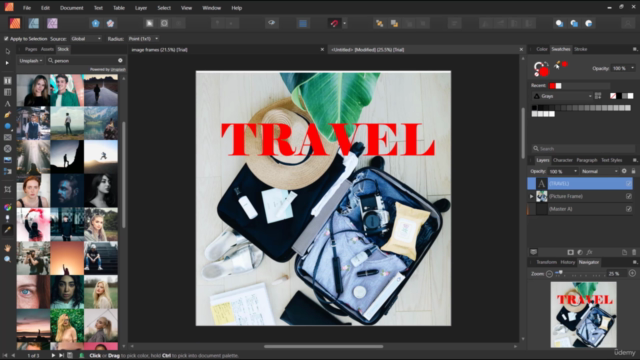Switch to the Designer persona icon

coord(33,23)
